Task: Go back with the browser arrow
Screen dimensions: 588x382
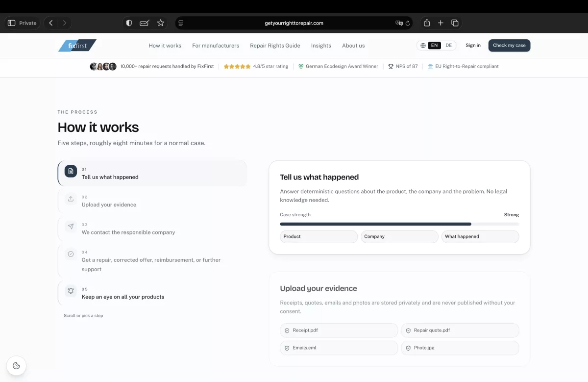Action: [x=51, y=23]
